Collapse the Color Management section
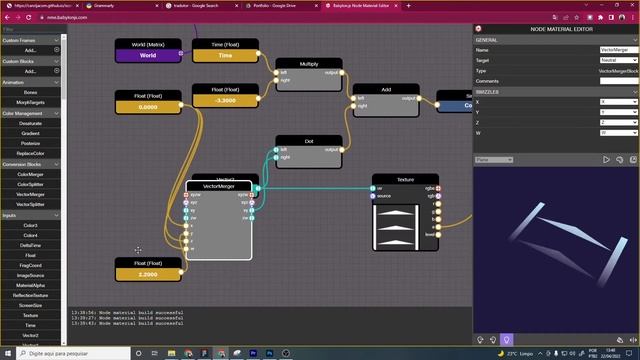640x360 pixels. coord(56,113)
